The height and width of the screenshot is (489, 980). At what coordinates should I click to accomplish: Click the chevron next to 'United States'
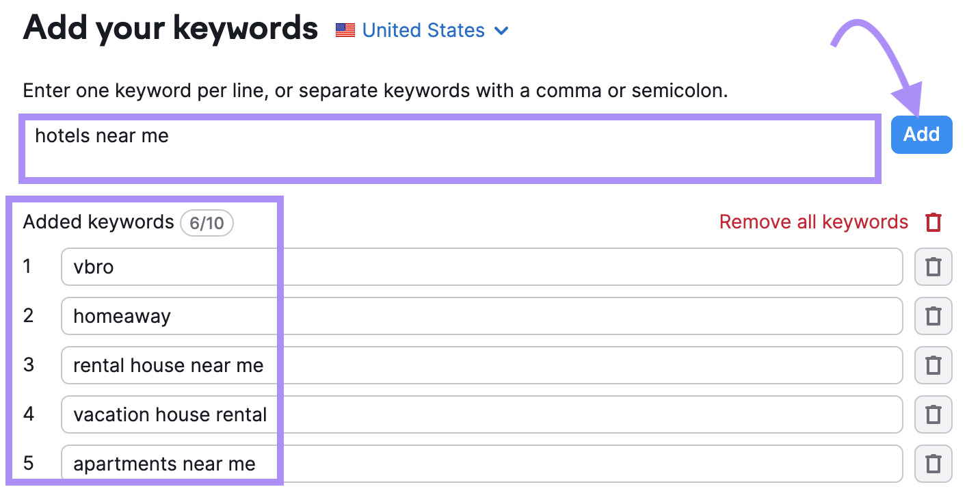(x=501, y=31)
